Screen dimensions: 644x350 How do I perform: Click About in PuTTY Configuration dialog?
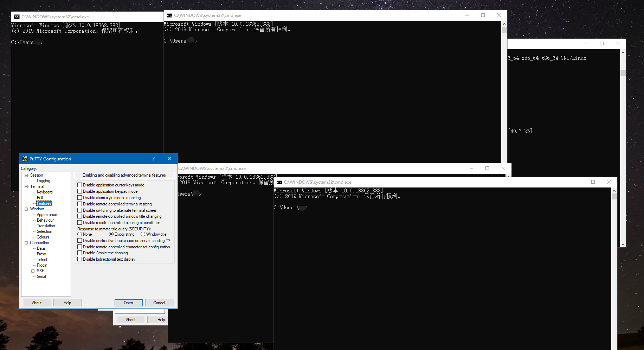(37, 303)
